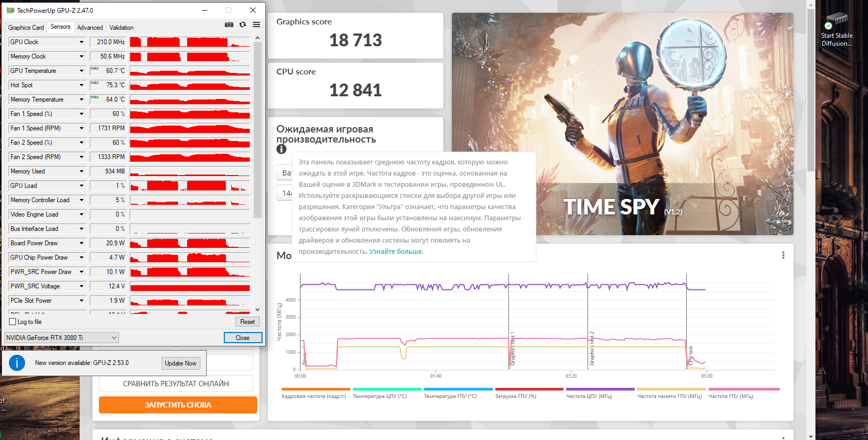Click the GPU Temperature value '60.7 °C'
This screenshot has width=868, height=440.
pos(108,71)
